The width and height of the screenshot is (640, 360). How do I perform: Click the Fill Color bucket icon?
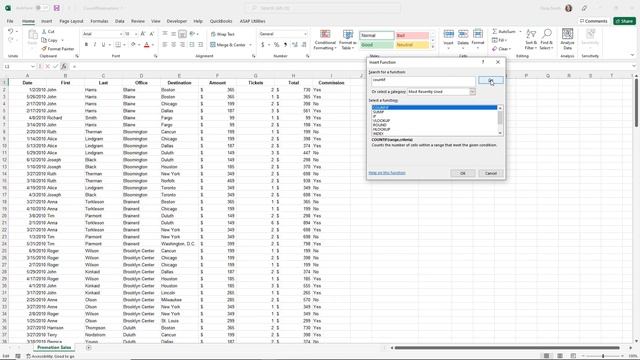point(133,44)
